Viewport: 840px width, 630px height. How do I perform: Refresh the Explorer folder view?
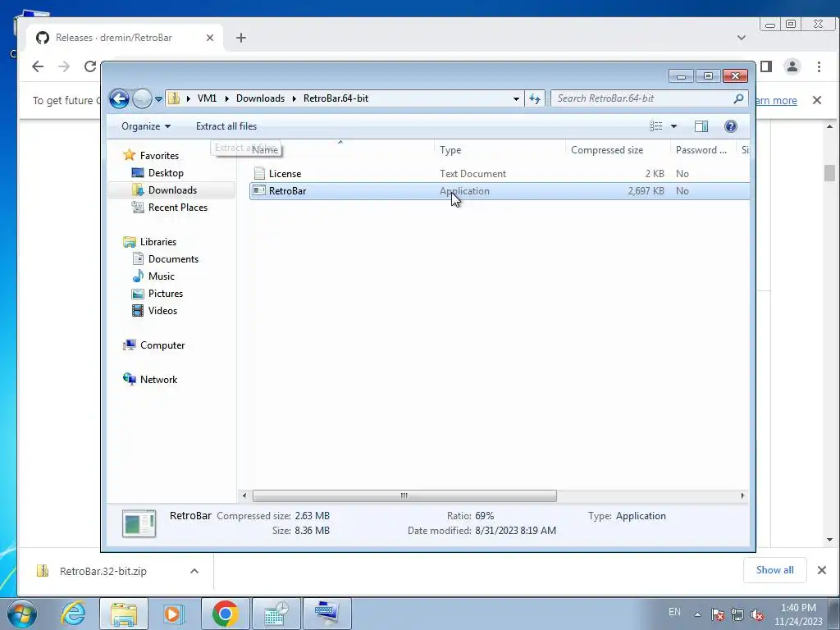535,98
